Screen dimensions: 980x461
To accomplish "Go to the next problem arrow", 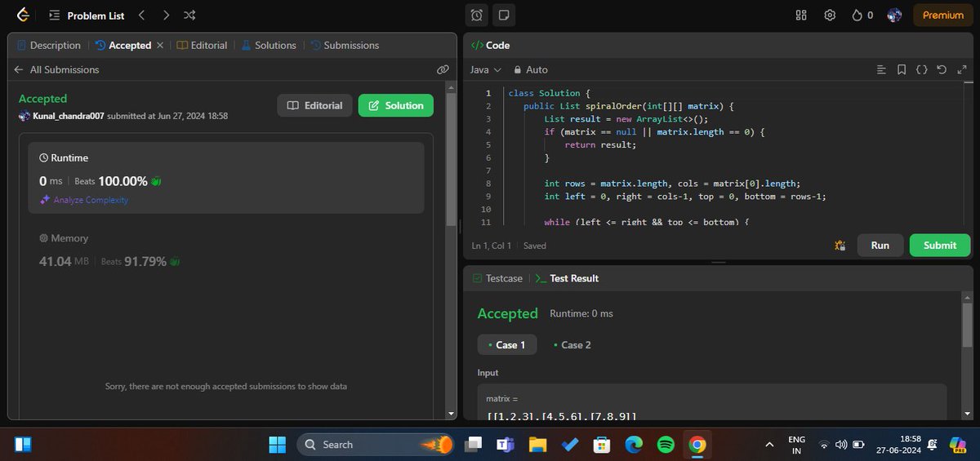I will click(166, 16).
